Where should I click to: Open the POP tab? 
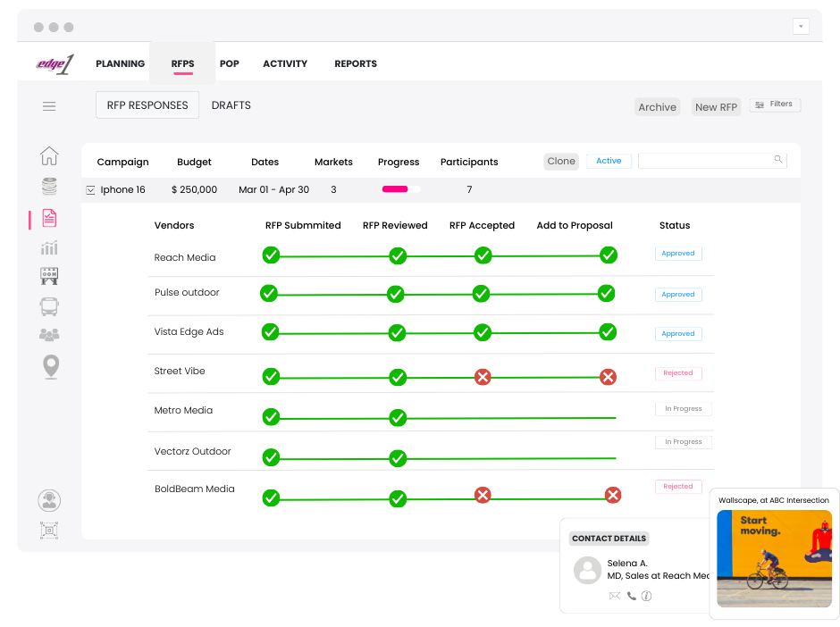point(230,63)
